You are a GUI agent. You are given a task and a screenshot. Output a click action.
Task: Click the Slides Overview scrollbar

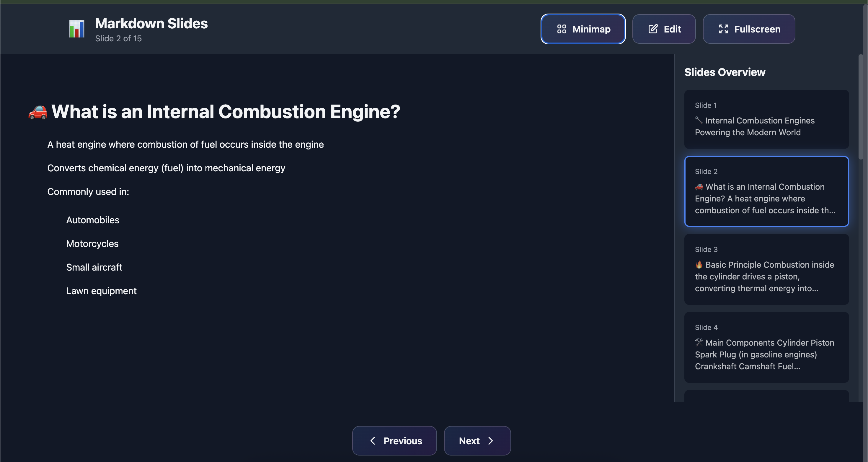(x=861, y=108)
